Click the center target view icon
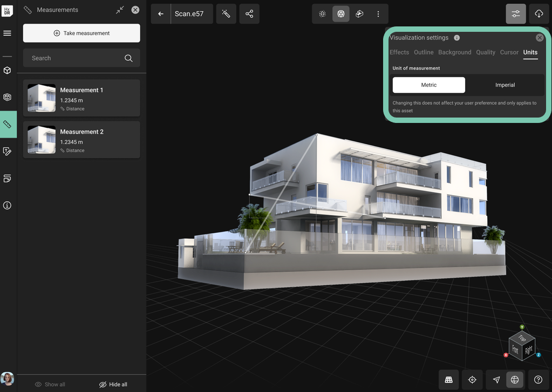The image size is (552, 392). [x=472, y=380]
